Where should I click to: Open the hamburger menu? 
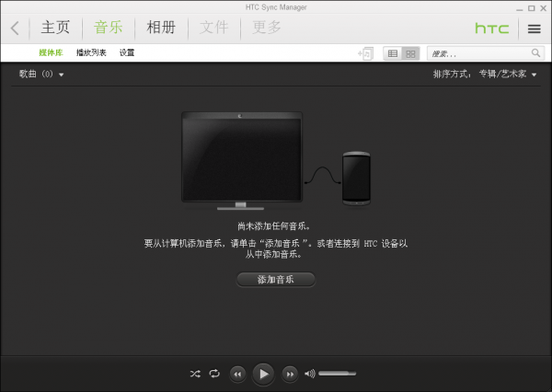coord(534,29)
